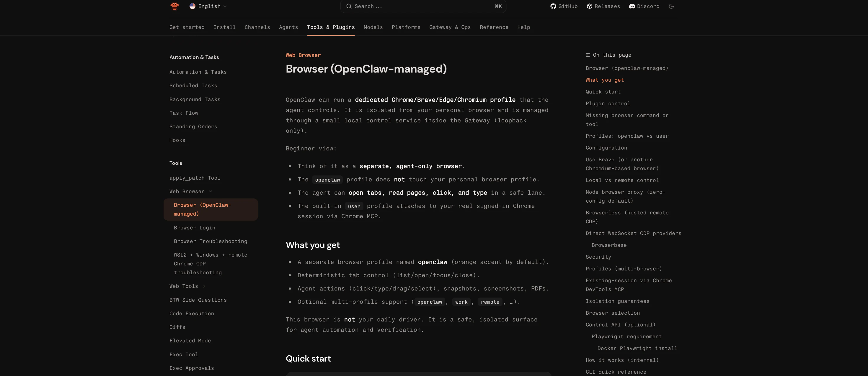Open Exec Tool sidebar page
The height and width of the screenshot is (376, 868).
[x=184, y=354]
